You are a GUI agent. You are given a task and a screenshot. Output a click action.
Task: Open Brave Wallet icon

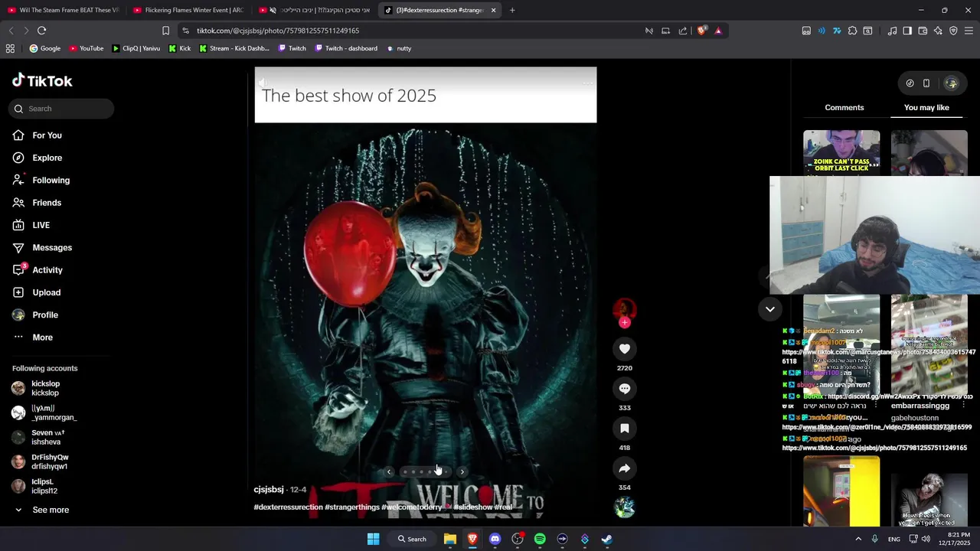pos(923,31)
